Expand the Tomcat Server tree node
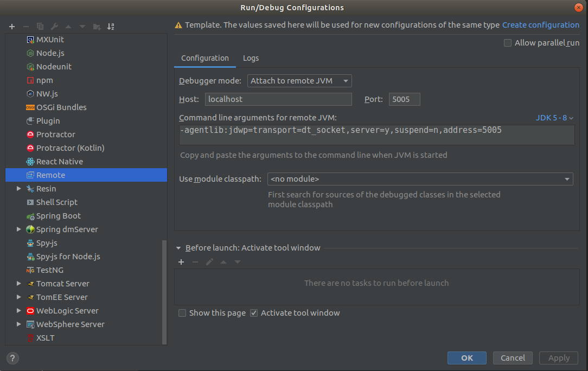The image size is (588, 371). (x=18, y=284)
